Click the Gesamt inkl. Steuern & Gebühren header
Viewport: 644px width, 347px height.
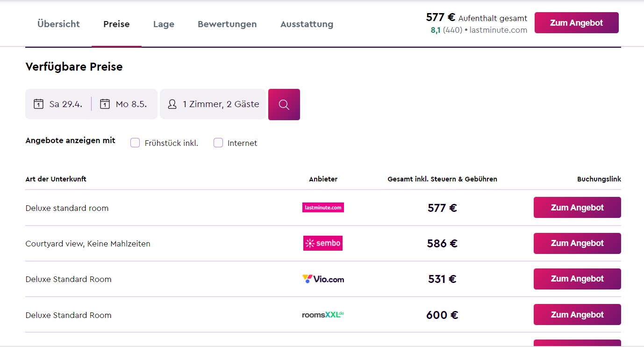coord(442,179)
